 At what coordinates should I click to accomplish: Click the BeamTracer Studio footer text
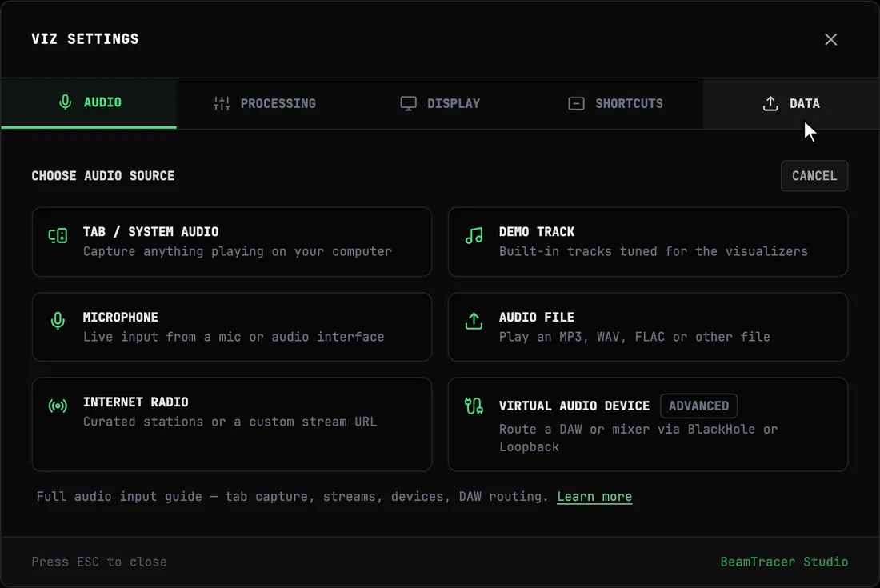point(784,562)
